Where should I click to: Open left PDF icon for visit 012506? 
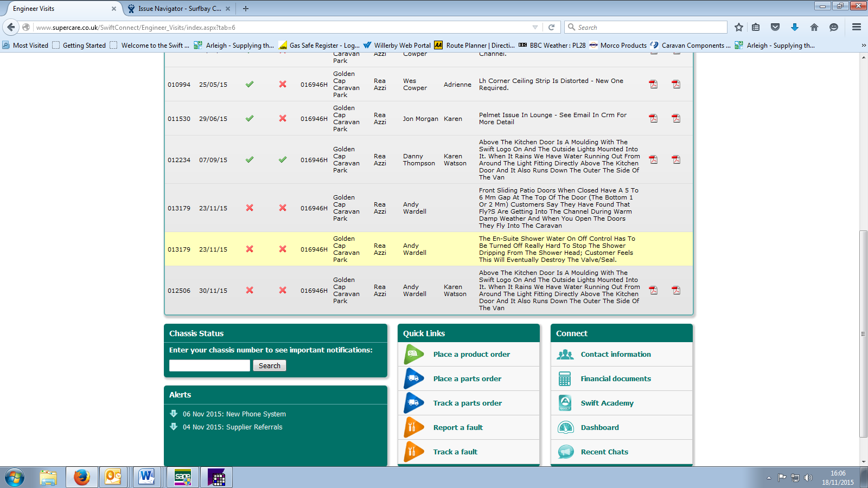coord(653,290)
